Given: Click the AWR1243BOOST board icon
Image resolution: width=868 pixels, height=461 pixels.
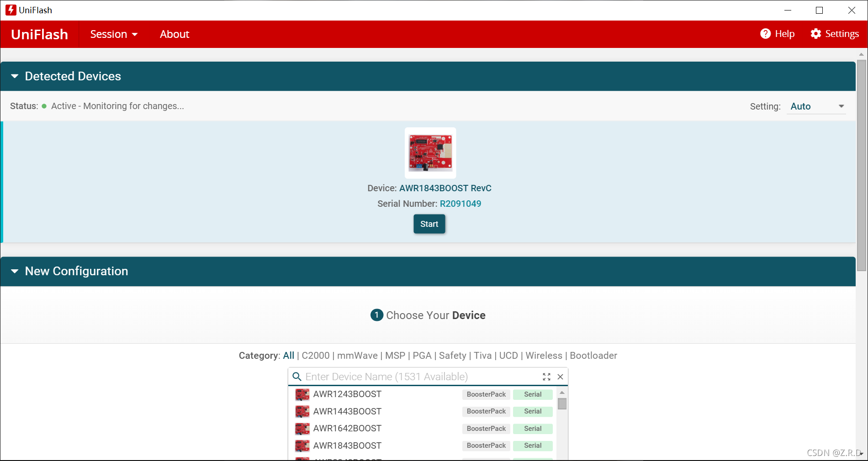Looking at the screenshot, I should (302, 394).
